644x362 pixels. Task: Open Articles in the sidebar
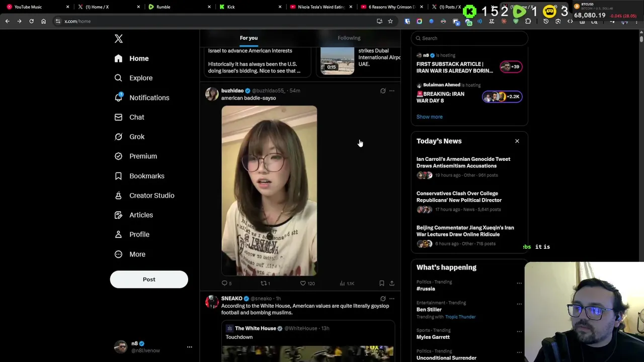134,215
